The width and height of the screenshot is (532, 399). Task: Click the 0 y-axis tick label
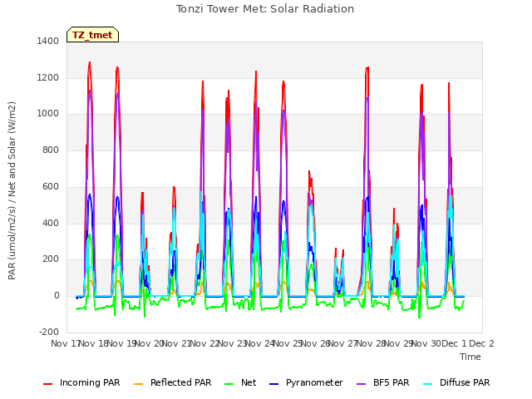pyautogui.click(x=57, y=296)
